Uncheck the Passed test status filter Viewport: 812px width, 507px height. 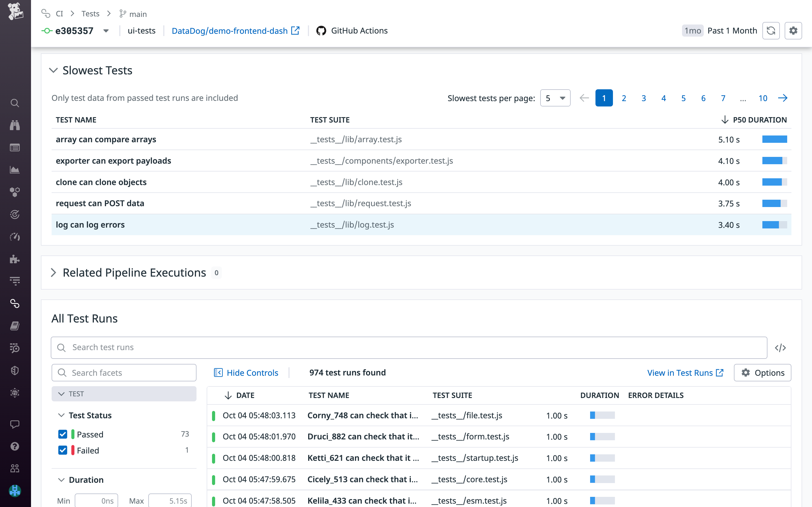click(x=63, y=434)
